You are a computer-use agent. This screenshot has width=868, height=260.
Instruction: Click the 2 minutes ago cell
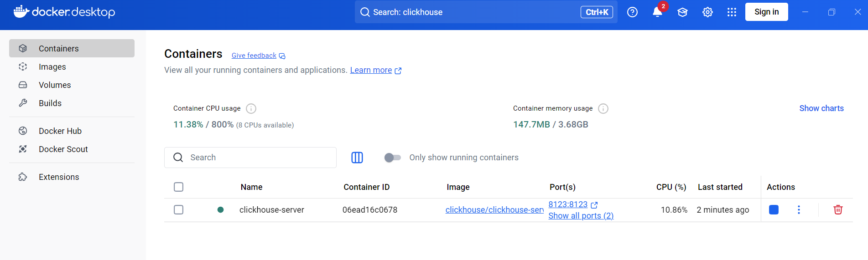723,210
